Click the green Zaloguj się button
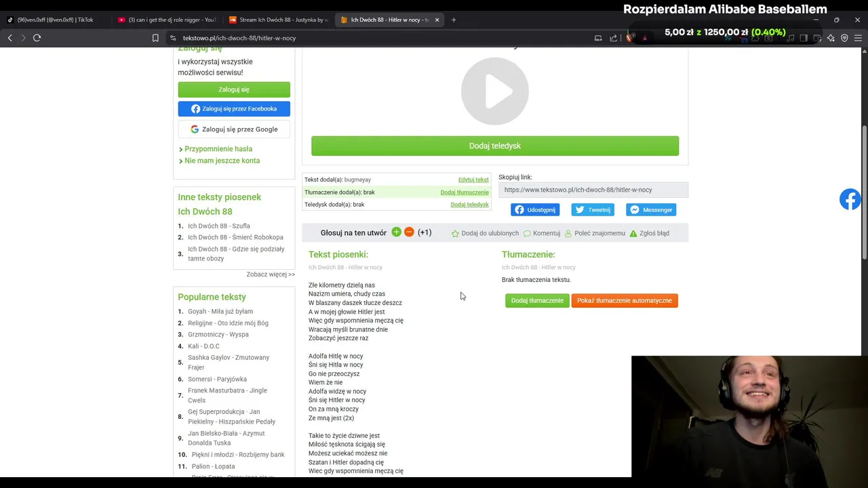Viewport: 868px width, 488px height. tap(234, 89)
